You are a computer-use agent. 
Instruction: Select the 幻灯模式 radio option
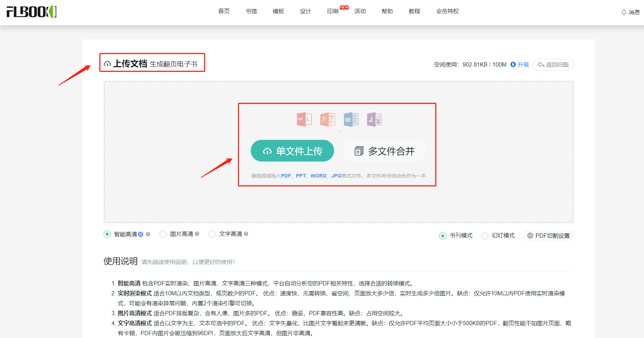coord(485,236)
